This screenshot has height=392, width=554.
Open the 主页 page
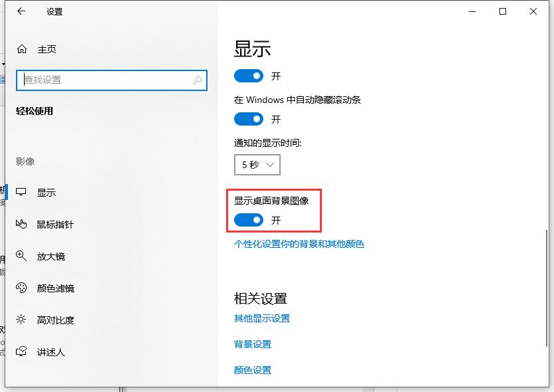tap(47, 49)
